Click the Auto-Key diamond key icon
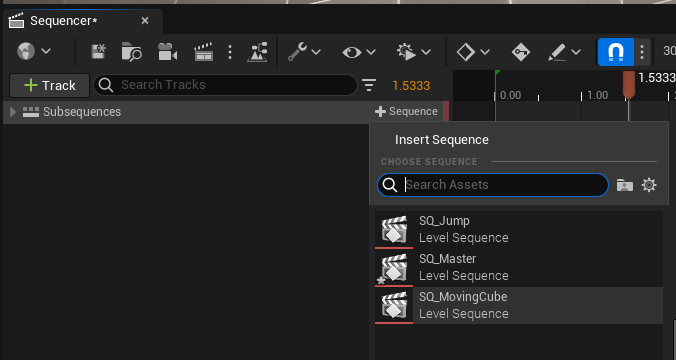 [521, 52]
